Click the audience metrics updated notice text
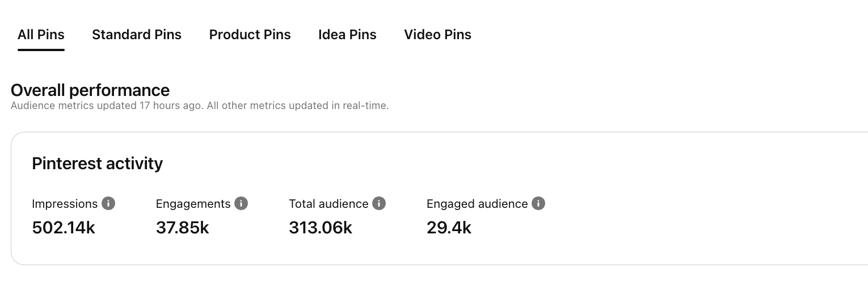Viewport: 868px width, 293px height. [200, 106]
